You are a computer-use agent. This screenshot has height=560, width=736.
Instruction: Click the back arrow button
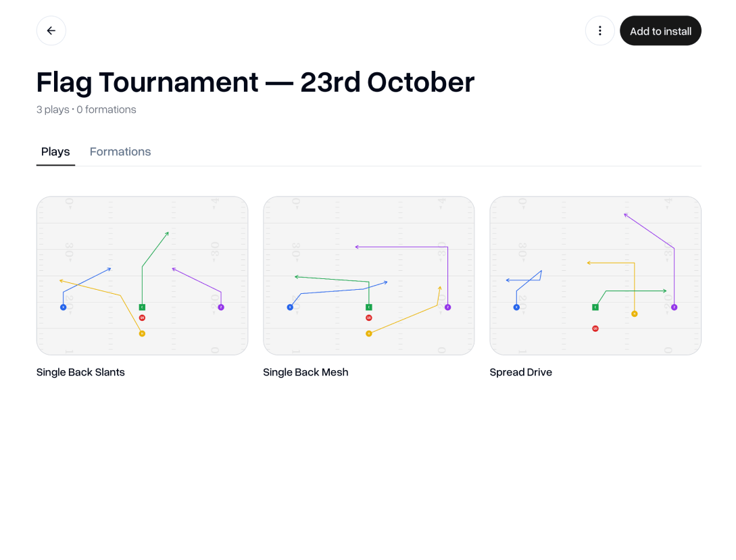tap(51, 31)
